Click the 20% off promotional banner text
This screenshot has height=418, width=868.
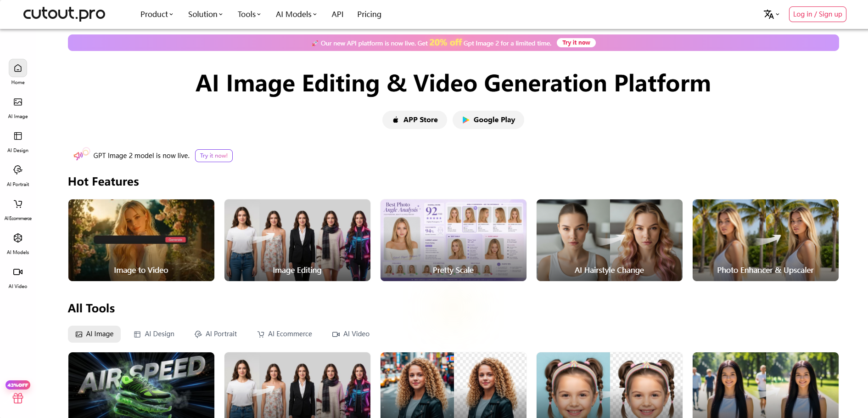click(446, 43)
